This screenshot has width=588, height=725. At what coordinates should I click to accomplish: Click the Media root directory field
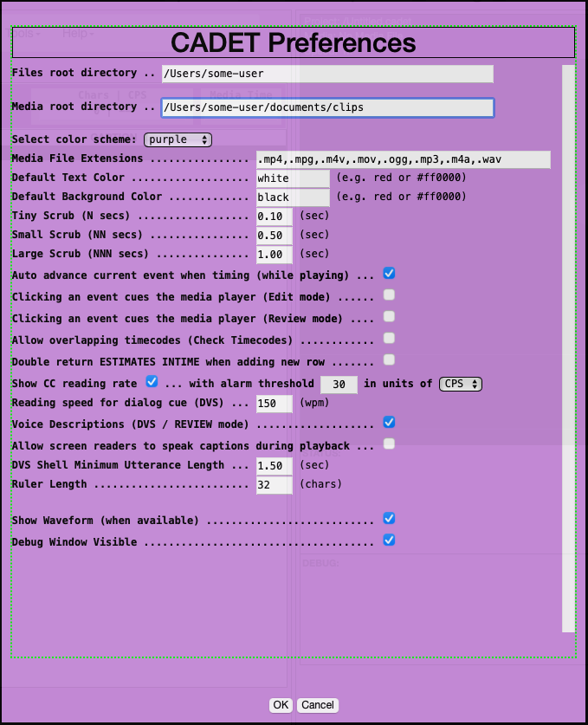click(x=327, y=107)
